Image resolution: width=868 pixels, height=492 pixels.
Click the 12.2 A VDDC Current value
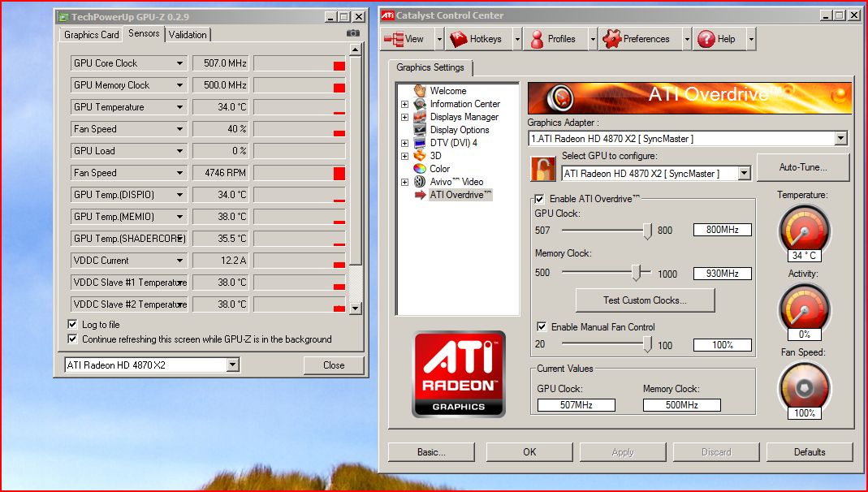220,260
